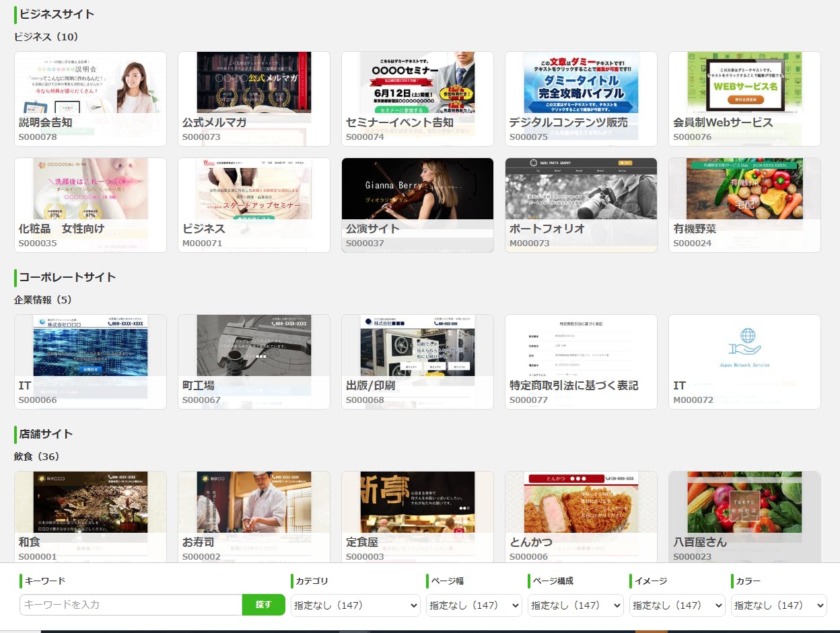Select the 公式メルマガ template
The image size is (840, 633).
(x=254, y=98)
